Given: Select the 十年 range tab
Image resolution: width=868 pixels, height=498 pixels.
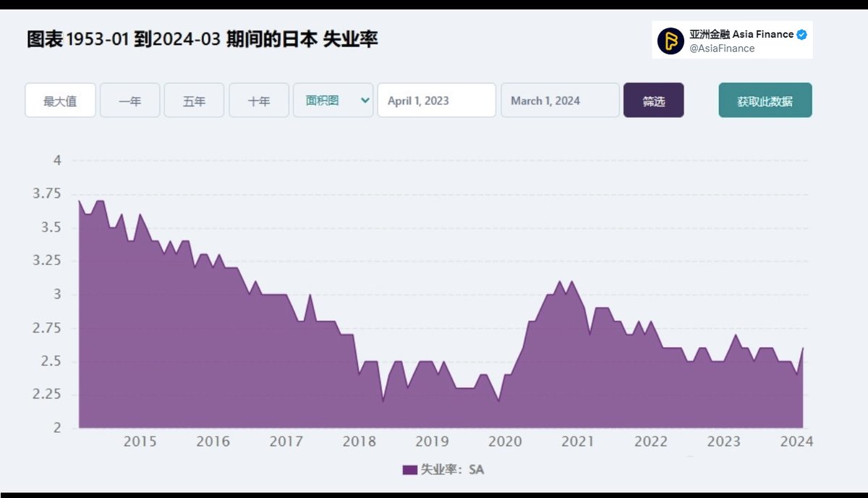Looking at the screenshot, I should pos(258,100).
